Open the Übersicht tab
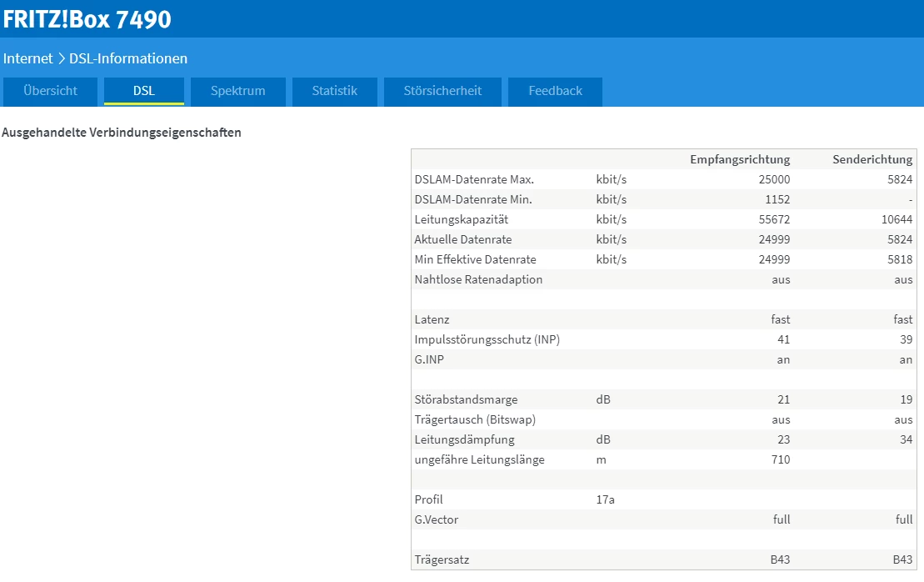This screenshot has width=924, height=582. [51, 91]
